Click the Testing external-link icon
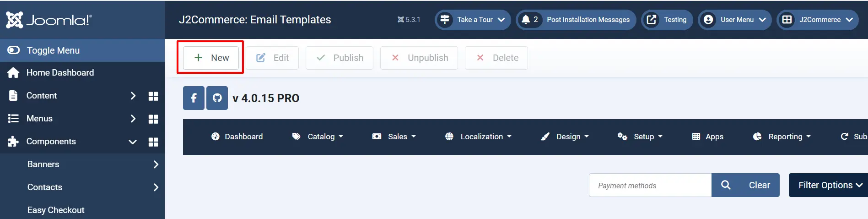 click(652, 20)
